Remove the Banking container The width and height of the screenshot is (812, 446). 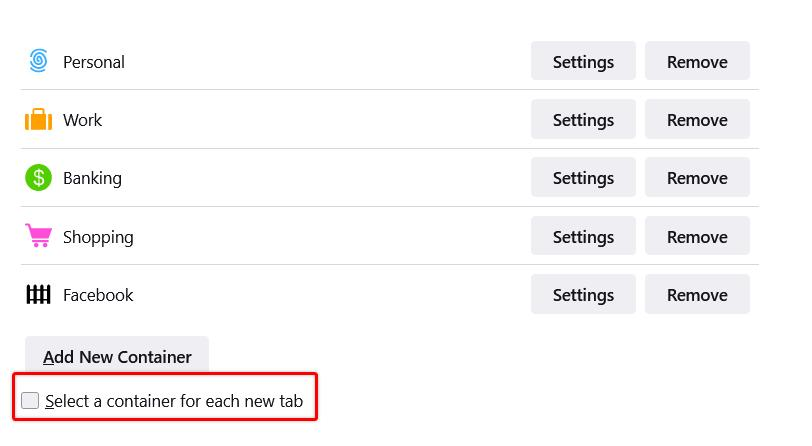point(697,178)
